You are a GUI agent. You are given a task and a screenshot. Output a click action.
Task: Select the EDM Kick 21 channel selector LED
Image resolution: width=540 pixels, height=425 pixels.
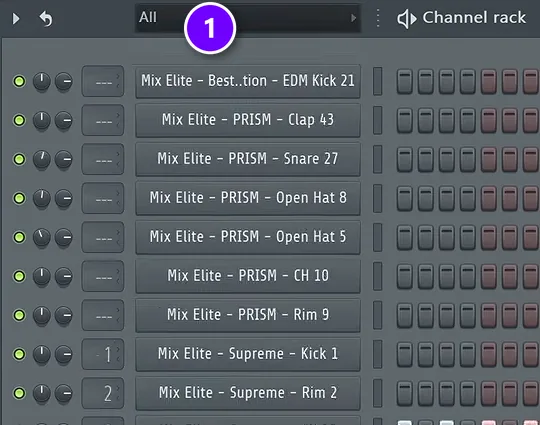click(378, 81)
